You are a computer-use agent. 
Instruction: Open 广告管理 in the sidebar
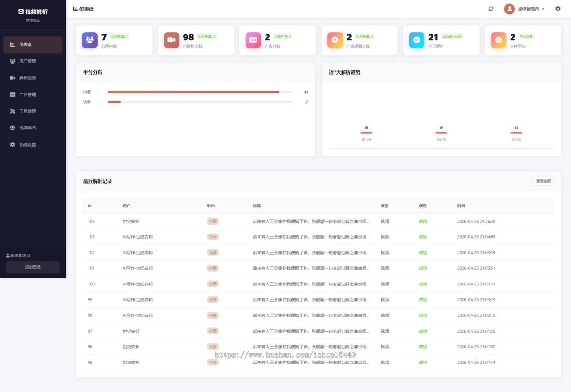tap(33, 94)
